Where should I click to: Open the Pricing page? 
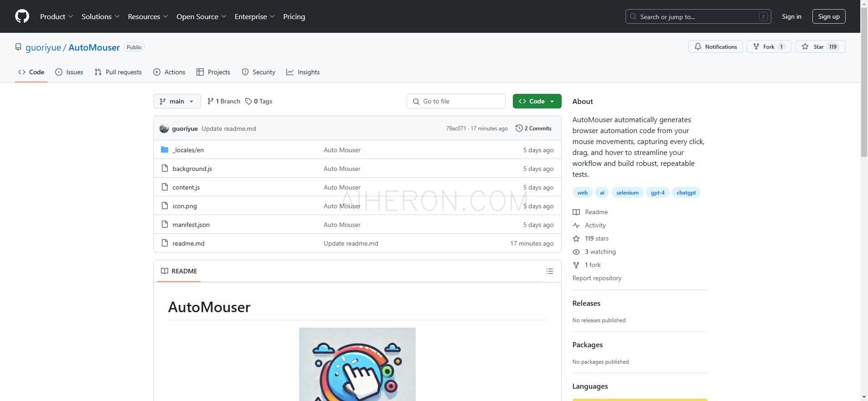point(294,16)
